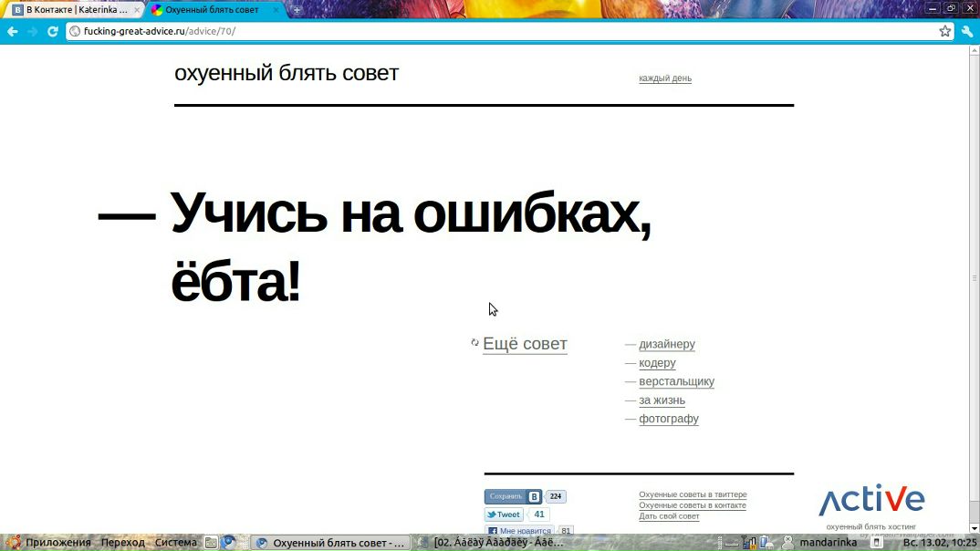This screenshot has width=980, height=551.
Task: Click the scroll-down arrow of the page scrollbar
Action: [x=974, y=528]
